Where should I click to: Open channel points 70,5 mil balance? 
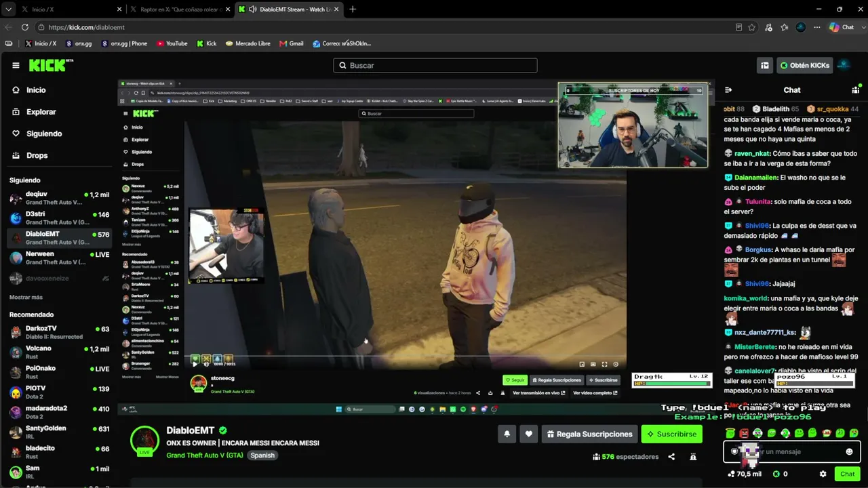point(745,474)
